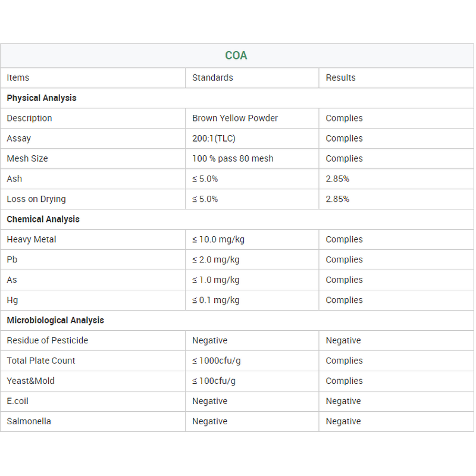476x476 pixels.
Task: Click the Chemical Analysis section heading
Action: [43, 220]
